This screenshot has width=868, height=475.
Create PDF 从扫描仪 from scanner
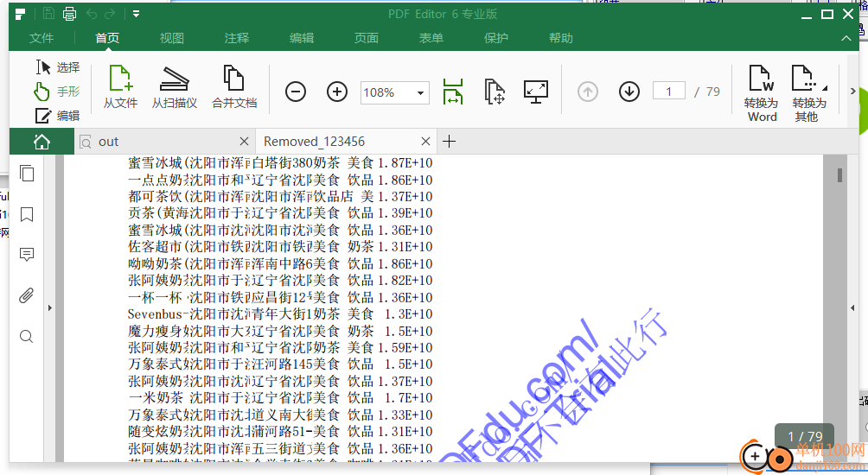[175, 87]
